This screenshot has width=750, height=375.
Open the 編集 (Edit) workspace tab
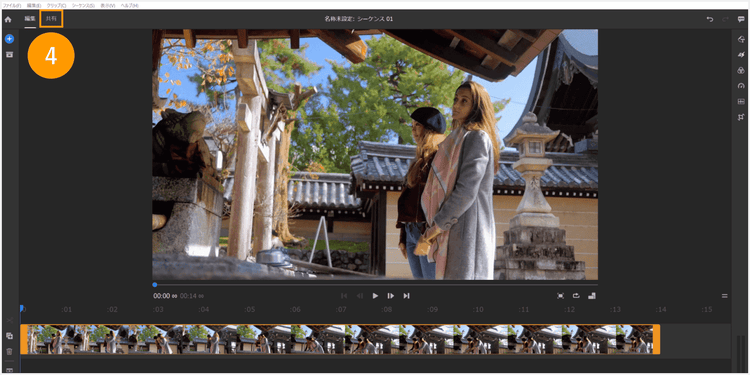click(30, 19)
